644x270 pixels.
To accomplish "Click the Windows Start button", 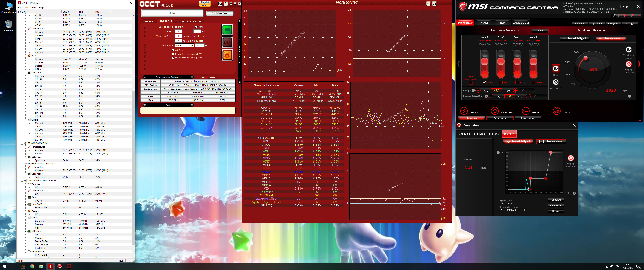I will point(4,266).
